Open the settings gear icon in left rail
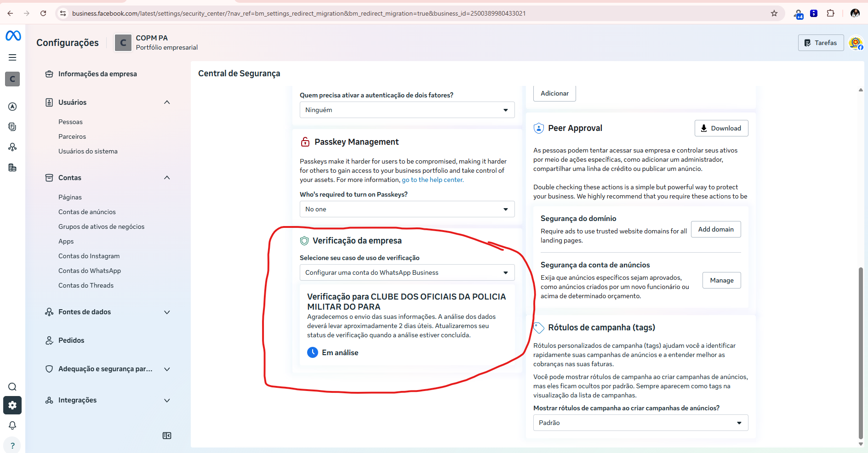868x453 pixels. click(12, 405)
